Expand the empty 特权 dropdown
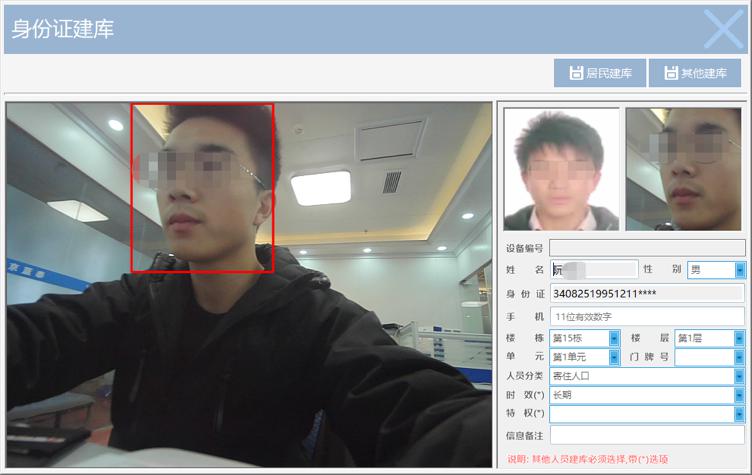 [x=740, y=414]
